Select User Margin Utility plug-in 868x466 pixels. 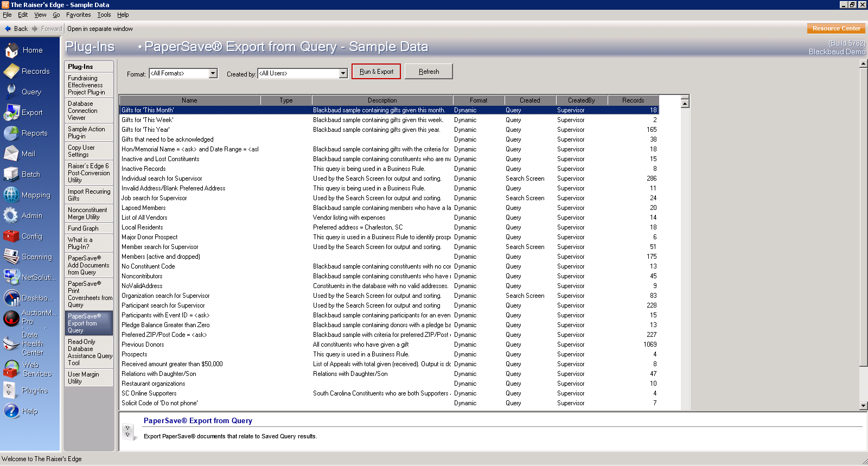(x=89, y=378)
